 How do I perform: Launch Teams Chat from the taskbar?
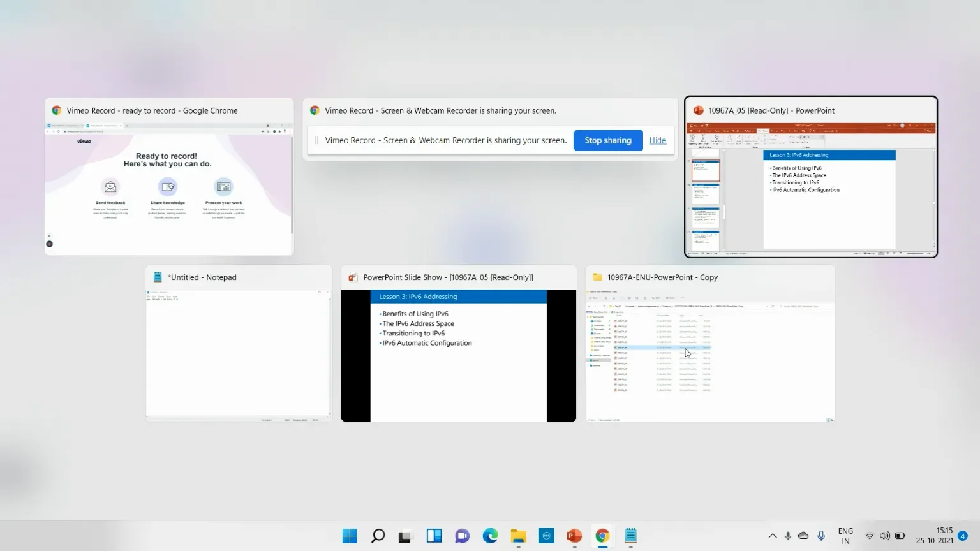point(463,536)
